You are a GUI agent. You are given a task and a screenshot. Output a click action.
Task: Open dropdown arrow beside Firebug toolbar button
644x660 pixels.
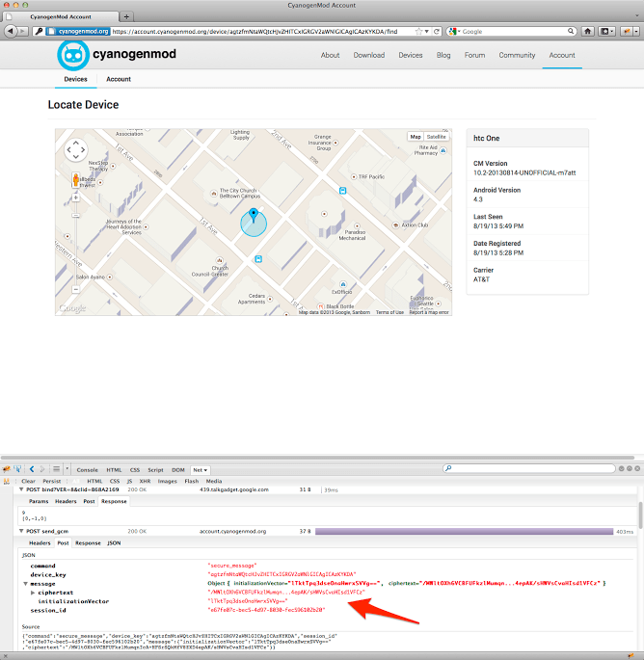point(636,31)
